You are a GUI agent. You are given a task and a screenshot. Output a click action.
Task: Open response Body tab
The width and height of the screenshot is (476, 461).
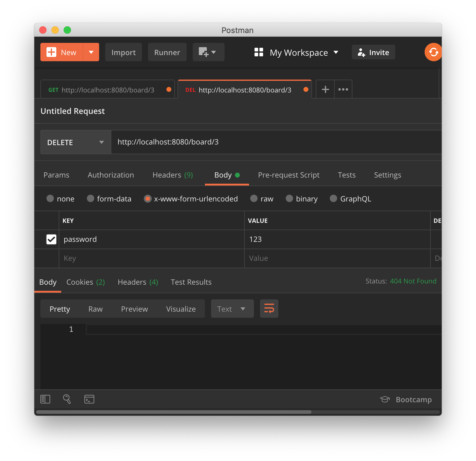pyautogui.click(x=48, y=282)
